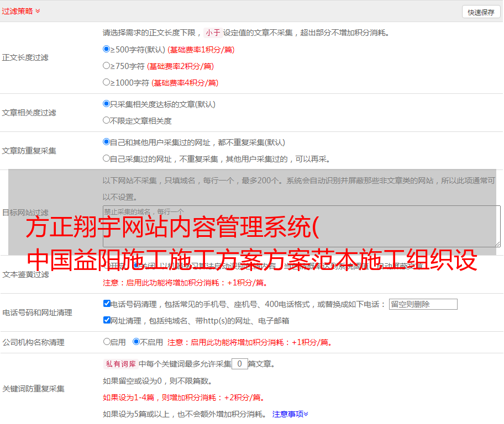Click the 电话号码和网址清理 row label

click(x=37, y=312)
